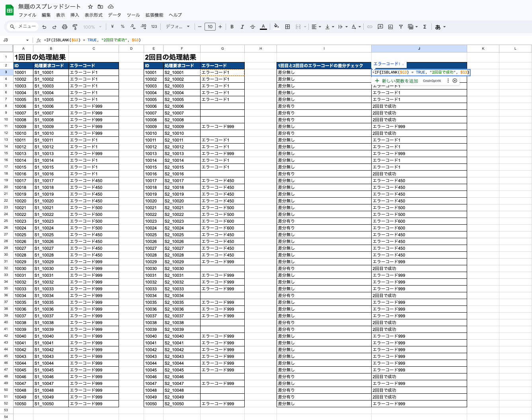Image resolution: width=532 pixels, height=420 pixels.
Task: Click the print icon
Action: click(x=64, y=27)
